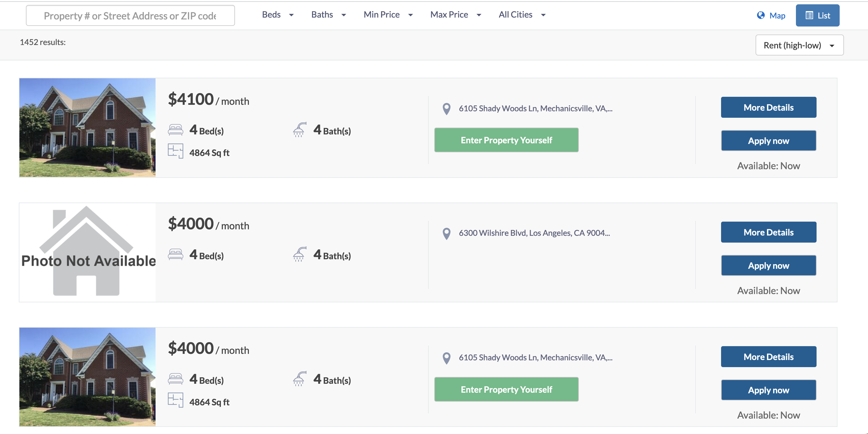Screen dimensions: 868x434
Task: Click More Details for the $4100 listing
Action: (x=768, y=108)
